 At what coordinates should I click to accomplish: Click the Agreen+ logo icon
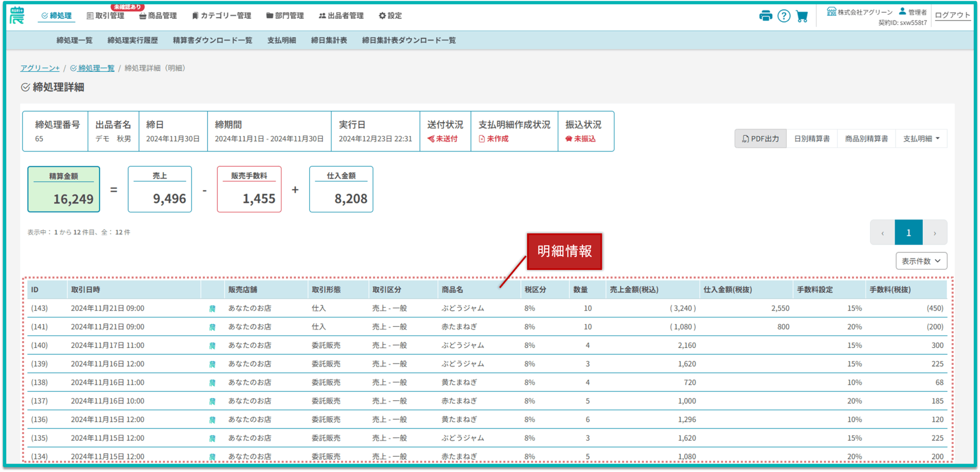(17, 16)
